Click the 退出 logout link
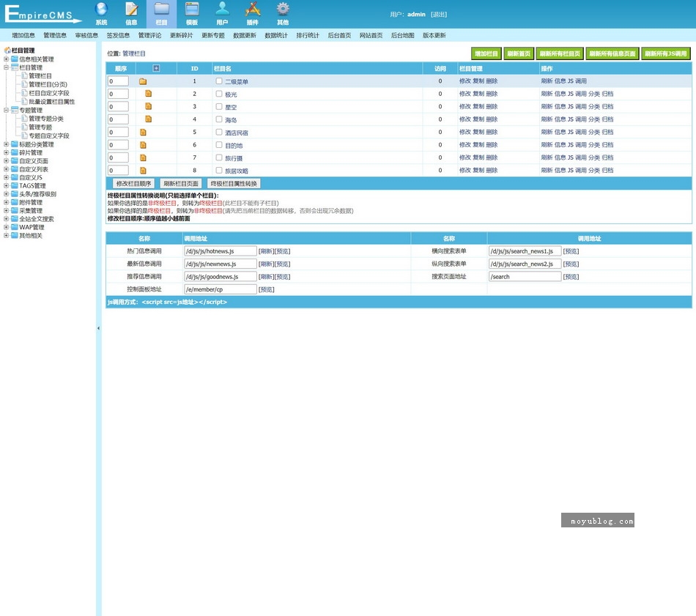 click(439, 14)
